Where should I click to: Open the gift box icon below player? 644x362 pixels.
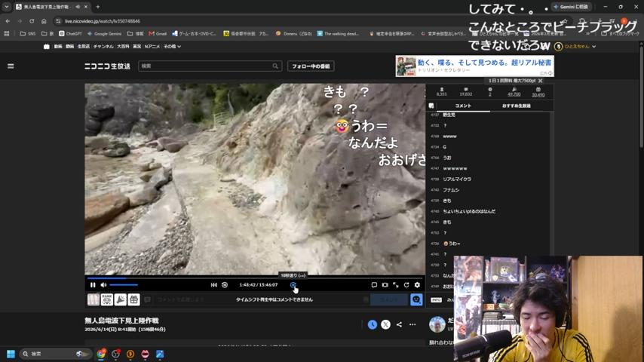click(134, 299)
